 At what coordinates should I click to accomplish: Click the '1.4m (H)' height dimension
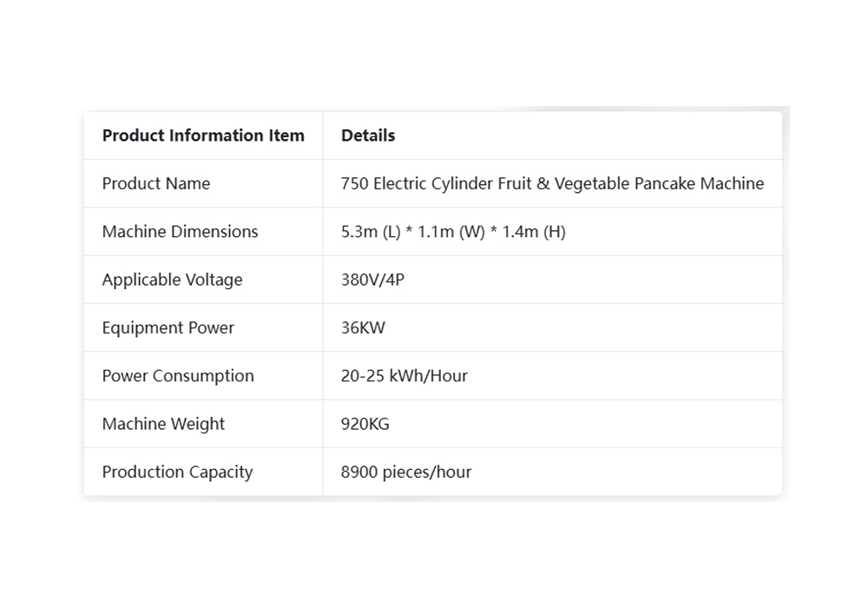point(534,231)
